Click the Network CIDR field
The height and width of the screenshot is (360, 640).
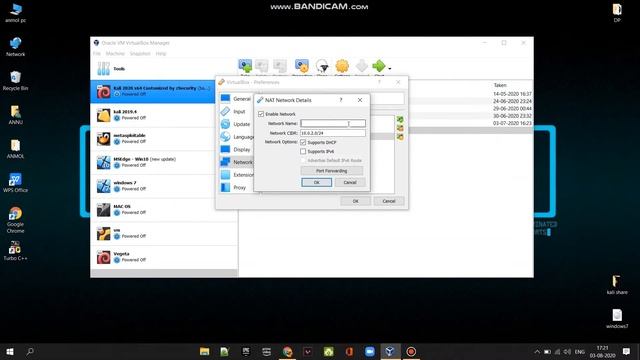pos(333,133)
